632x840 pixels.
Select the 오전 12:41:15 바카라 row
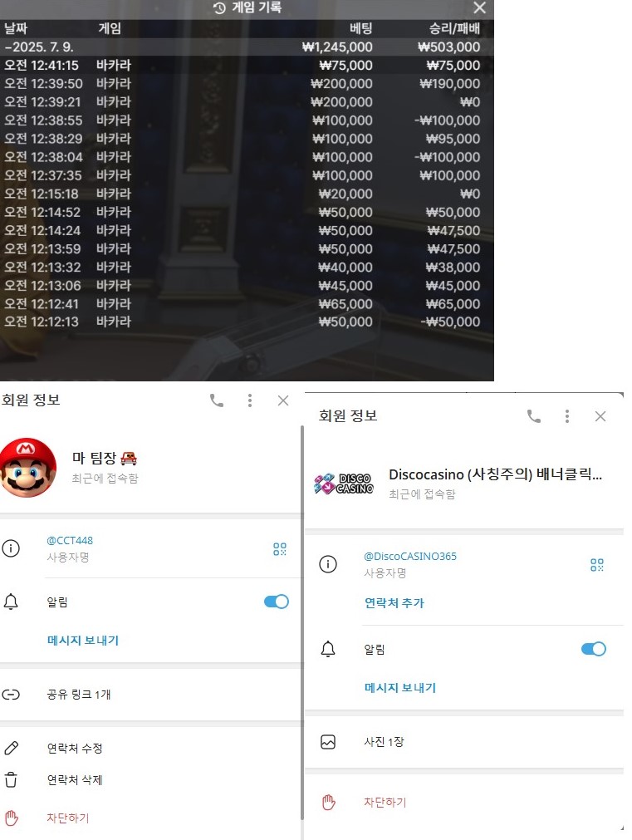[247, 66]
